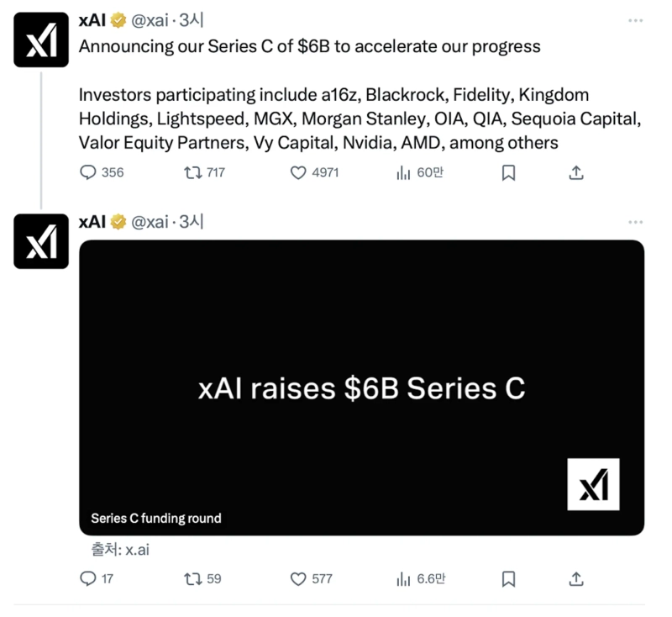Viewport: 672px width, 617px height.
Task: Open the xAI raises $6B Series C card
Action: click(x=361, y=388)
